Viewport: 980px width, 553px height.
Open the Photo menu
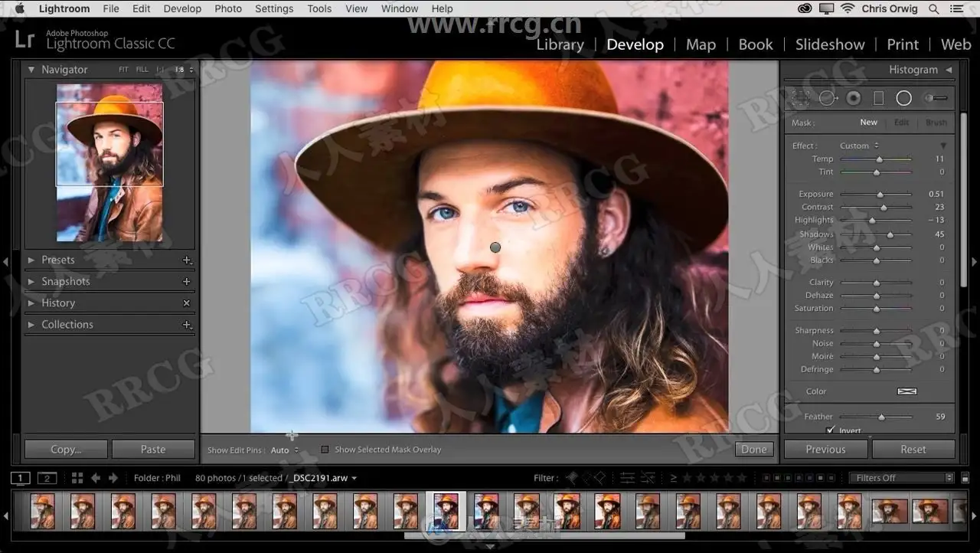[x=228, y=8]
